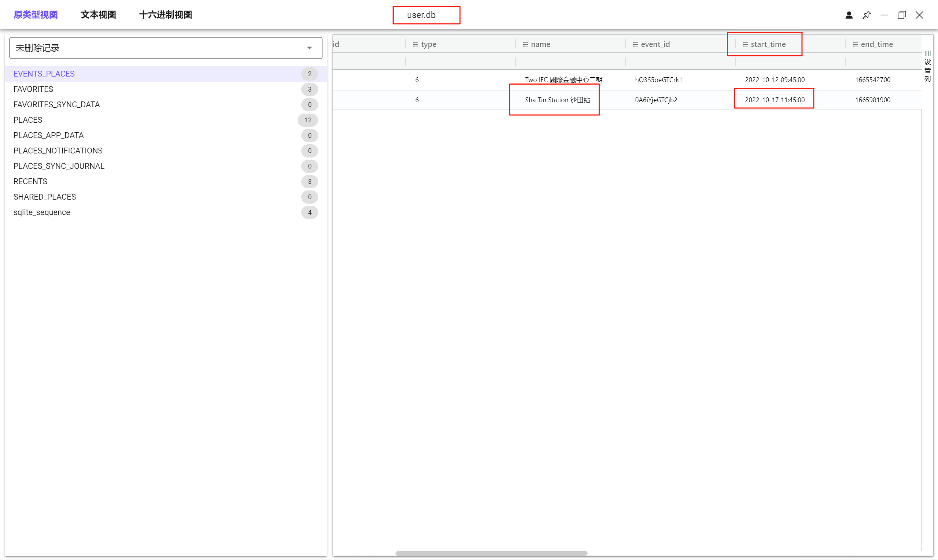Click the Two IFC name cell
The height and width of the screenshot is (560, 938).
point(563,79)
